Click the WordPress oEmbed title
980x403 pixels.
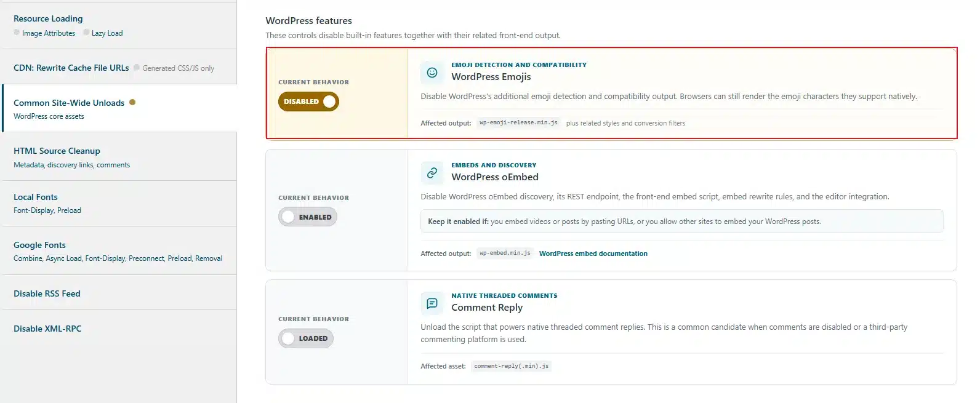tap(495, 177)
